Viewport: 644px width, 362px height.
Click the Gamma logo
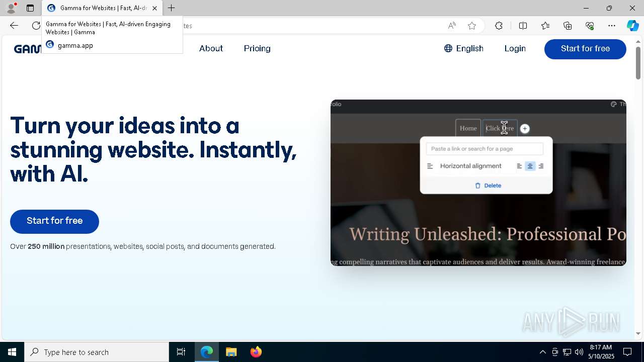(28, 49)
